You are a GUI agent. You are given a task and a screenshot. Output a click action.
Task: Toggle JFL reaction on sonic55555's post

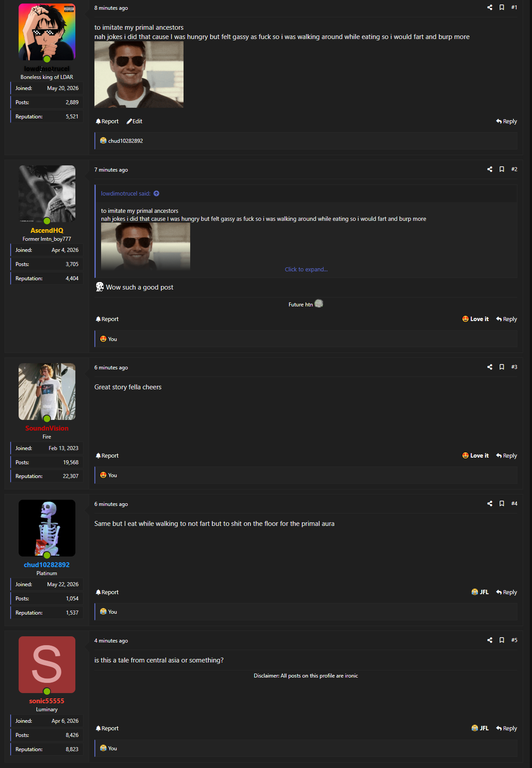[x=480, y=729]
